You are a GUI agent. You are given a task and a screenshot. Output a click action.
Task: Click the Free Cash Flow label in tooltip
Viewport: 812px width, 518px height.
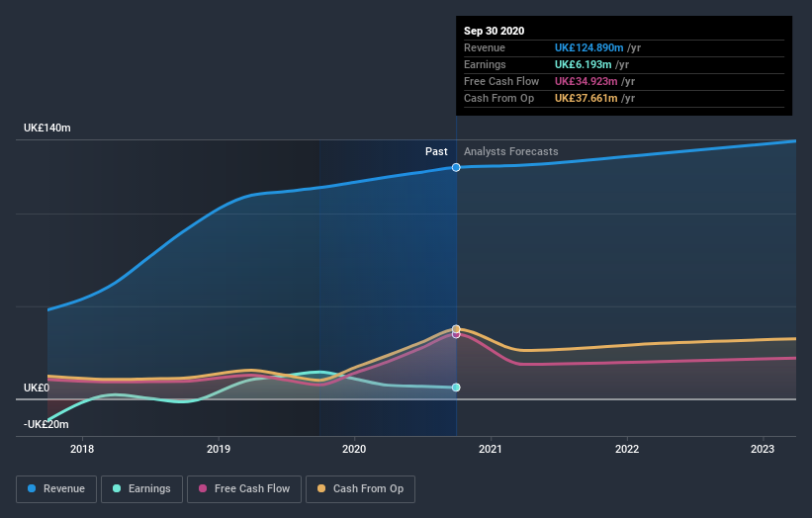coord(501,81)
